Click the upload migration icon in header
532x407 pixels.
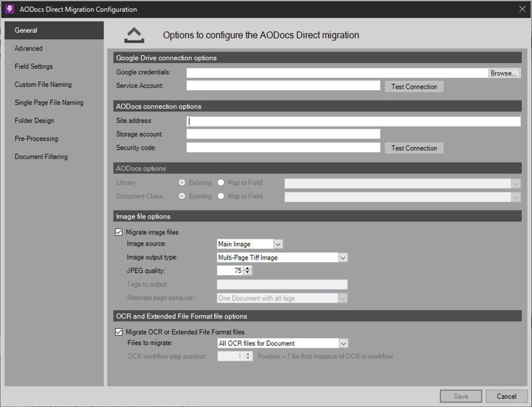[134, 36]
